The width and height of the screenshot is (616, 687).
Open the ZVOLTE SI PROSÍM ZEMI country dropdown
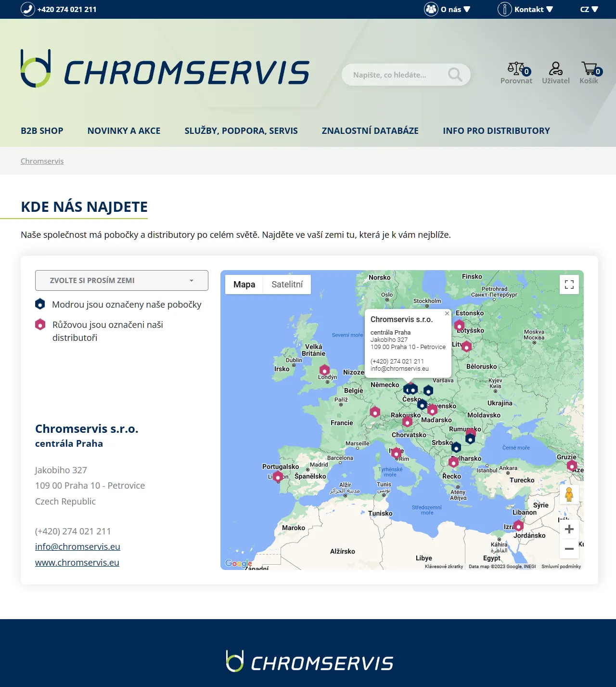pos(121,280)
